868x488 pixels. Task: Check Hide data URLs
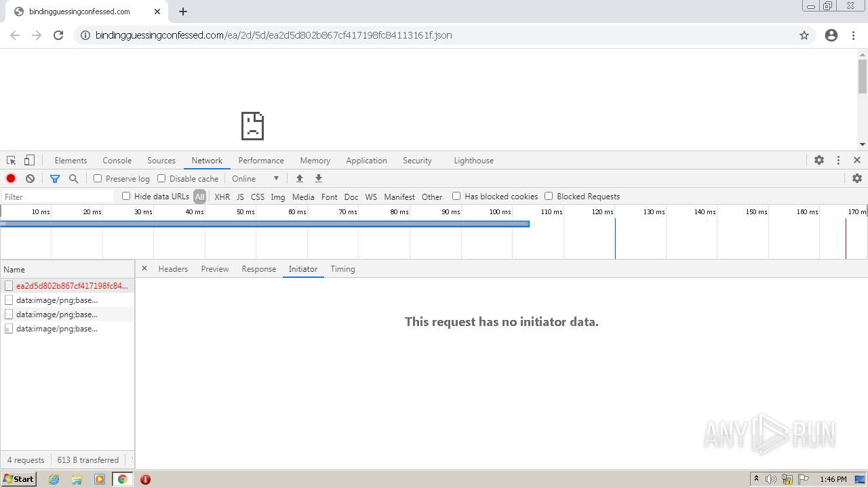point(126,196)
